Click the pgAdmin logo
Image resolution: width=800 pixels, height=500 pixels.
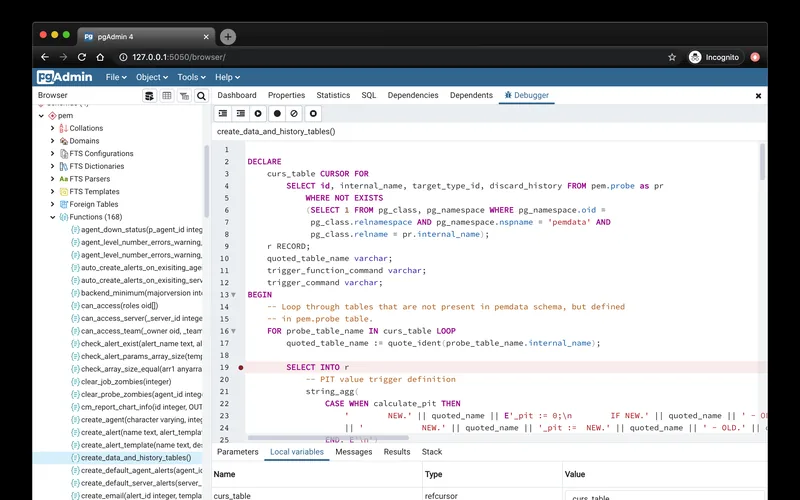(65, 77)
